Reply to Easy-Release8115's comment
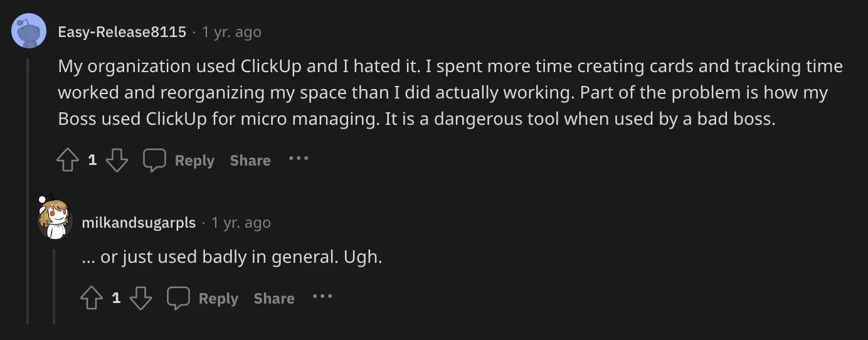The width and height of the screenshot is (868, 340). click(x=179, y=161)
